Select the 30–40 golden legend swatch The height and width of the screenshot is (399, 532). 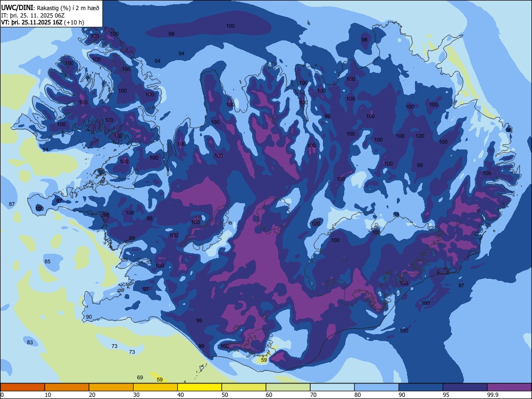[155, 387]
